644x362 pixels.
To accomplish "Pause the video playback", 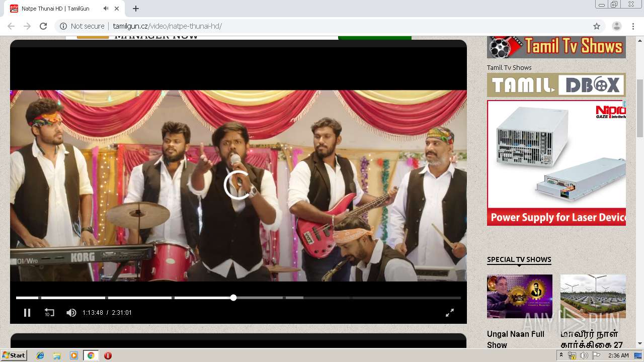I will (27, 313).
